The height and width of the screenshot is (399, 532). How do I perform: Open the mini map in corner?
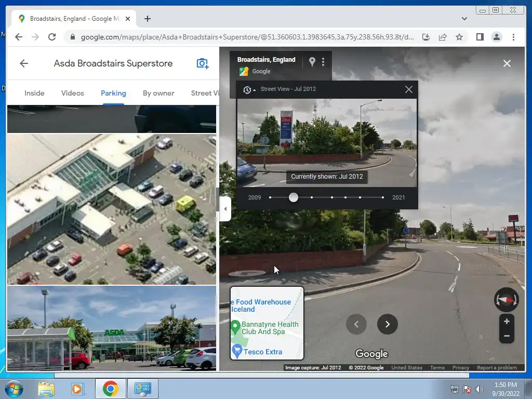[x=267, y=323]
